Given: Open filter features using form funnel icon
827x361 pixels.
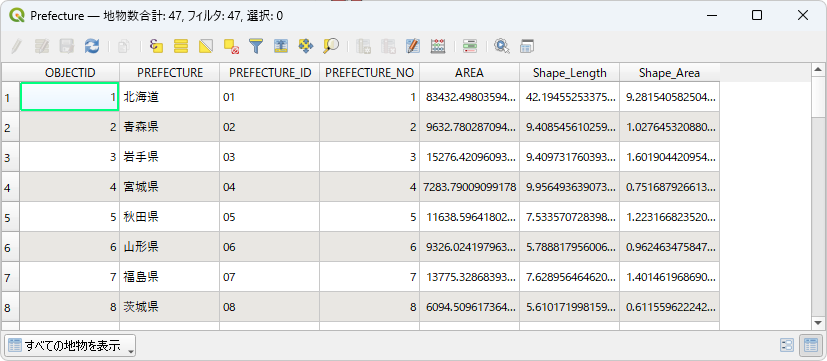Looking at the screenshot, I should coord(256,46).
